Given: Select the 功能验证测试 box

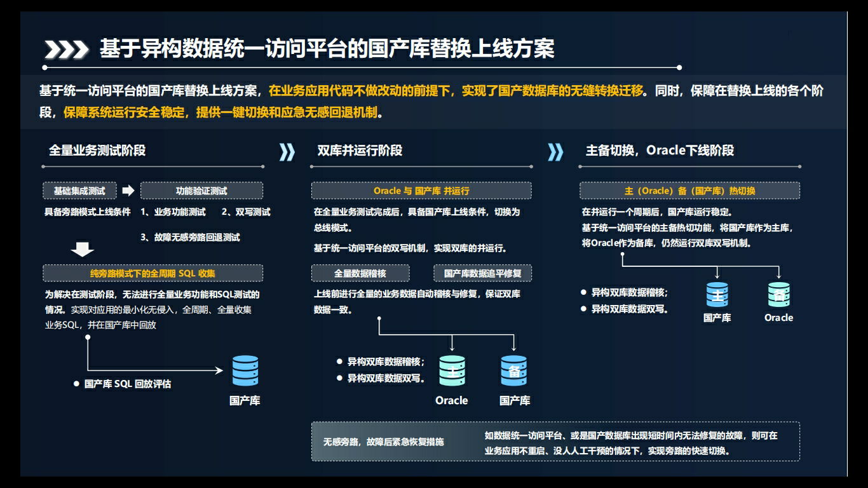Looking at the screenshot, I should (201, 191).
